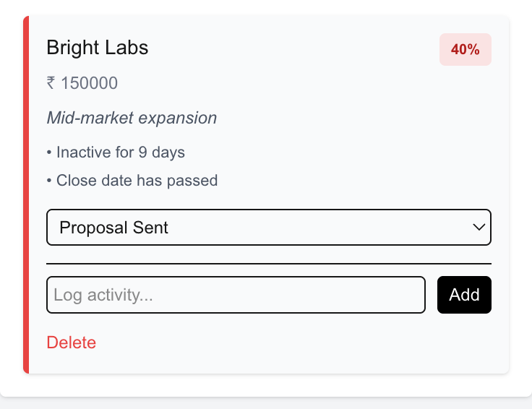
Task: Click the divider line above activity input
Action: click(268, 264)
